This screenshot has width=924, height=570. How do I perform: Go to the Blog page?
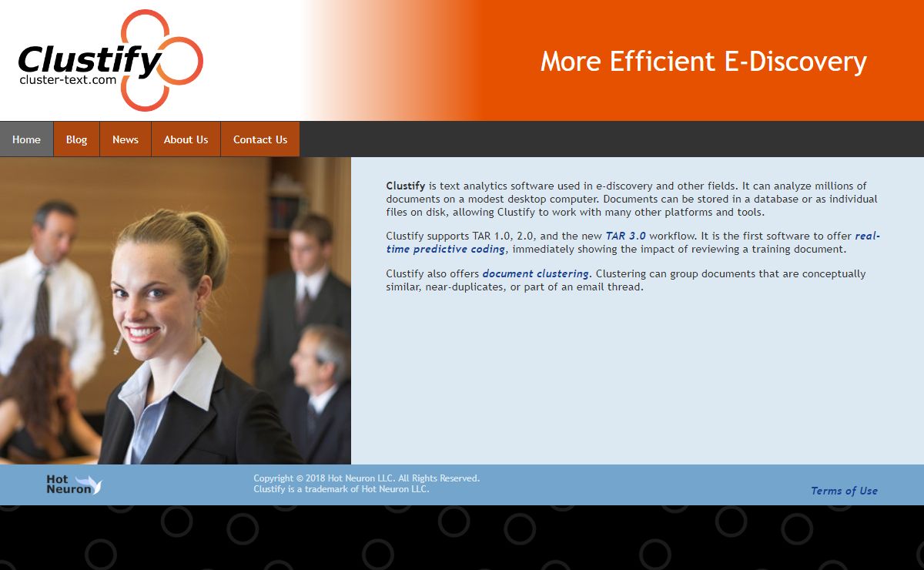76,139
